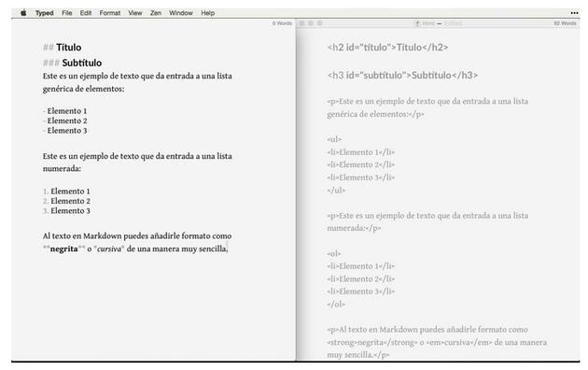Close the html window with its first title-bar button
Viewport: 588px width, 370px height.
click(301, 23)
